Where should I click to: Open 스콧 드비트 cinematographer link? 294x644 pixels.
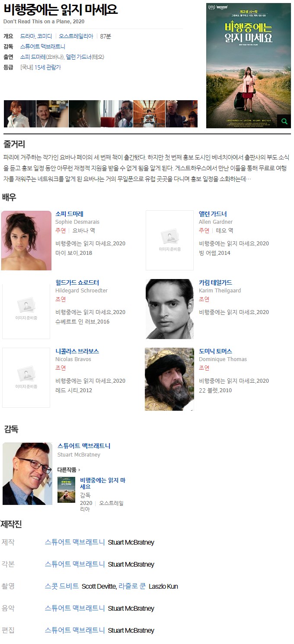(x=62, y=586)
